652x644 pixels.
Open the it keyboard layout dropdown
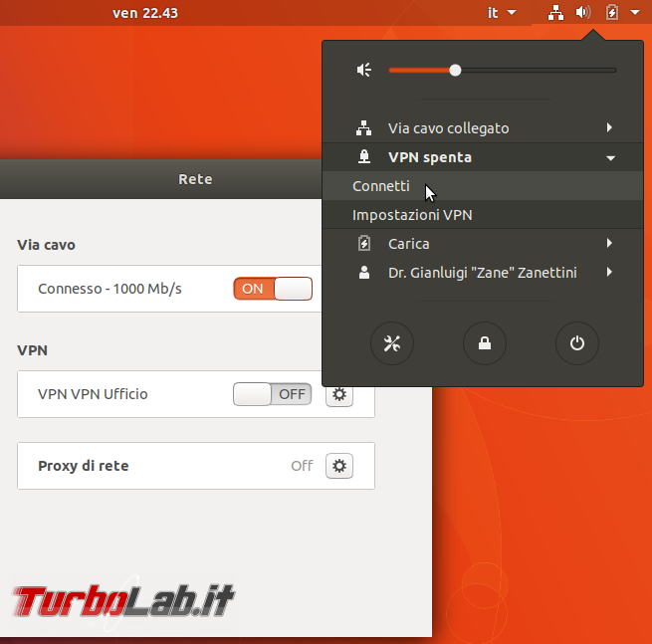pos(502,13)
